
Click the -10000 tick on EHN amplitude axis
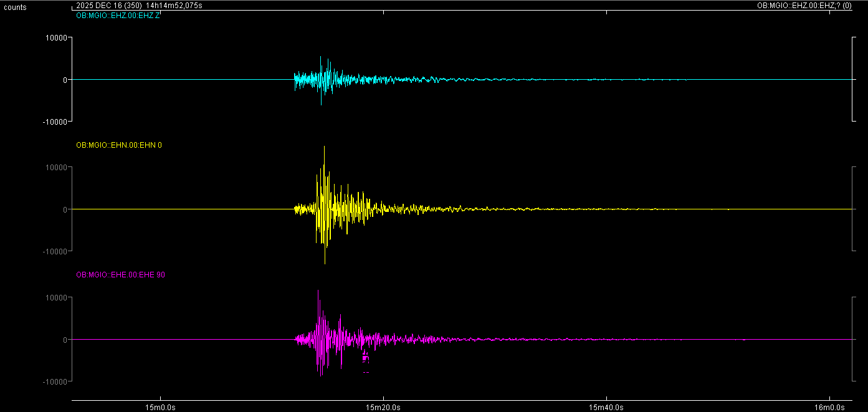tap(54, 251)
